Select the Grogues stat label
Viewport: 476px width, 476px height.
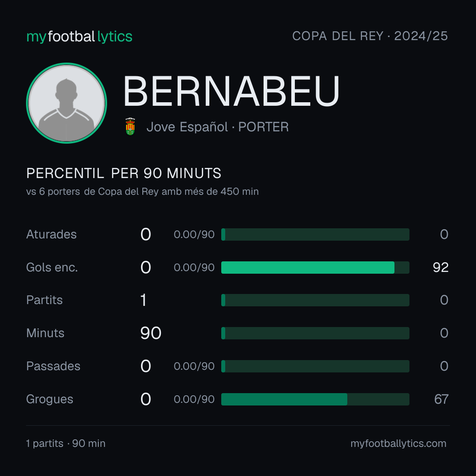[x=50, y=399]
